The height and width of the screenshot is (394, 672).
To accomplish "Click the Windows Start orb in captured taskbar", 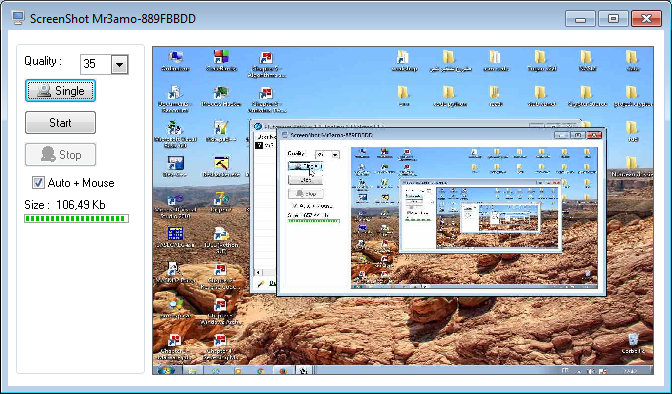I will coord(165,370).
